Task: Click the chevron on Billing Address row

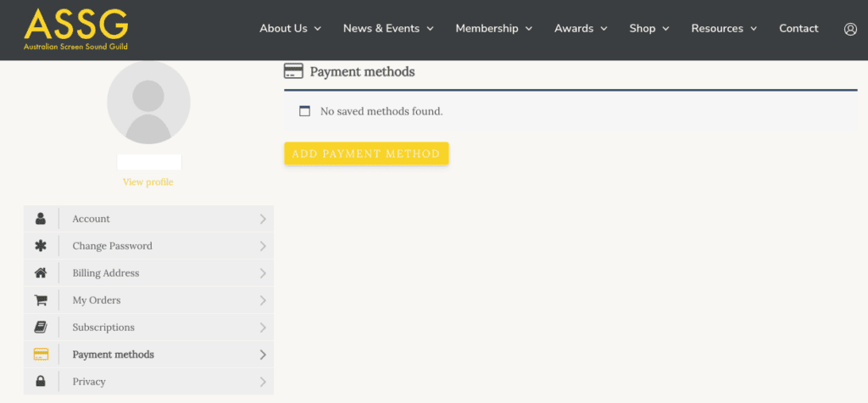Action: point(263,273)
